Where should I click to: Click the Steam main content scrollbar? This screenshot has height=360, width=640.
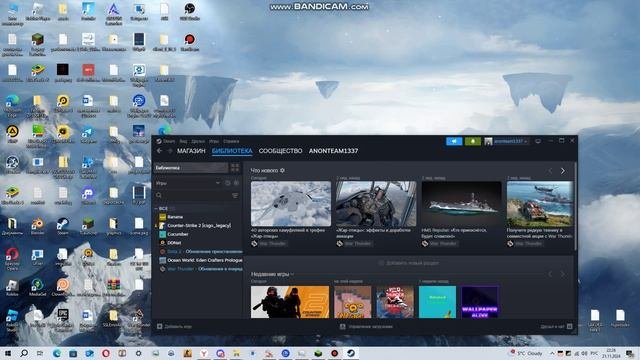(576, 206)
